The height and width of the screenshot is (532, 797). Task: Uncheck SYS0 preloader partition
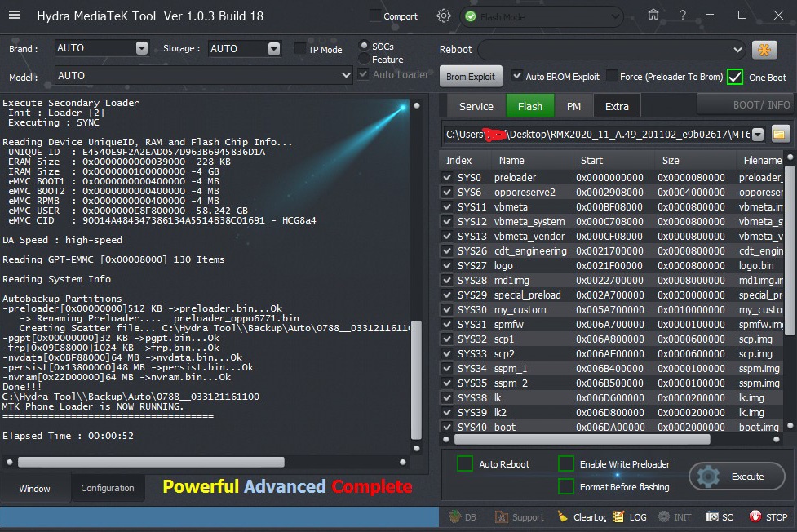point(447,178)
